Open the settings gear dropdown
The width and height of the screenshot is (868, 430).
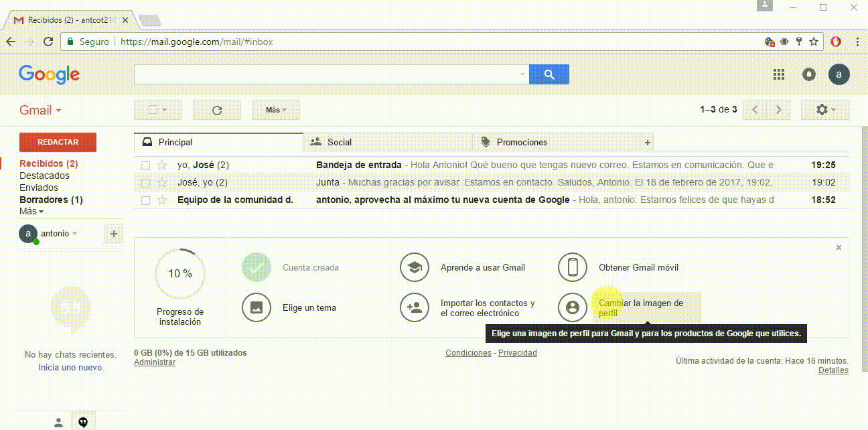point(825,110)
